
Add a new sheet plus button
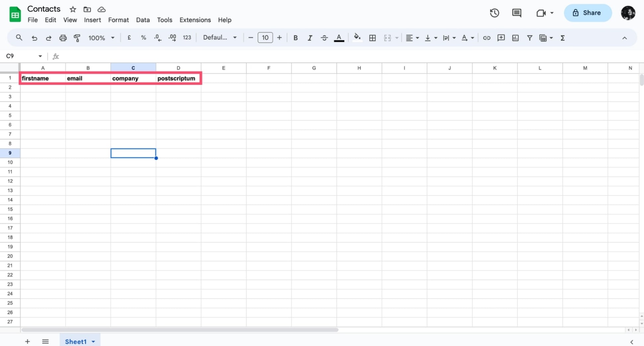28,341
